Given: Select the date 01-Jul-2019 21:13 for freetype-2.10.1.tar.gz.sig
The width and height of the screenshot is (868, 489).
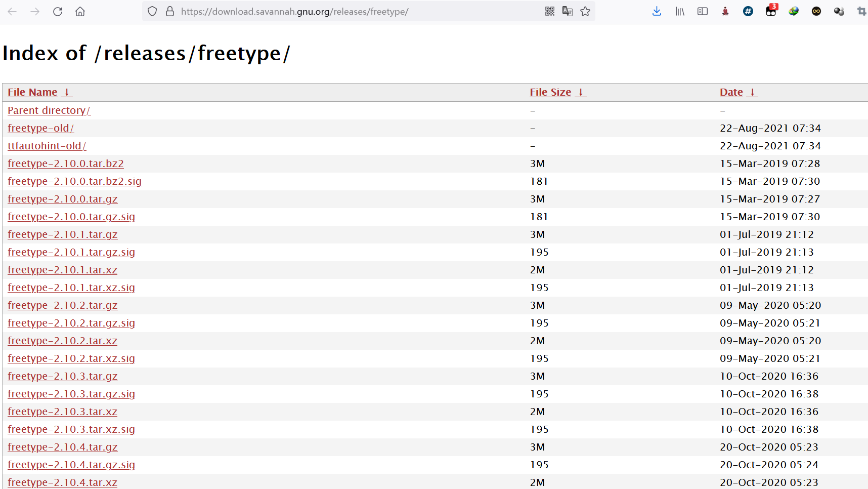Looking at the screenshot, I should pos(767,252).
